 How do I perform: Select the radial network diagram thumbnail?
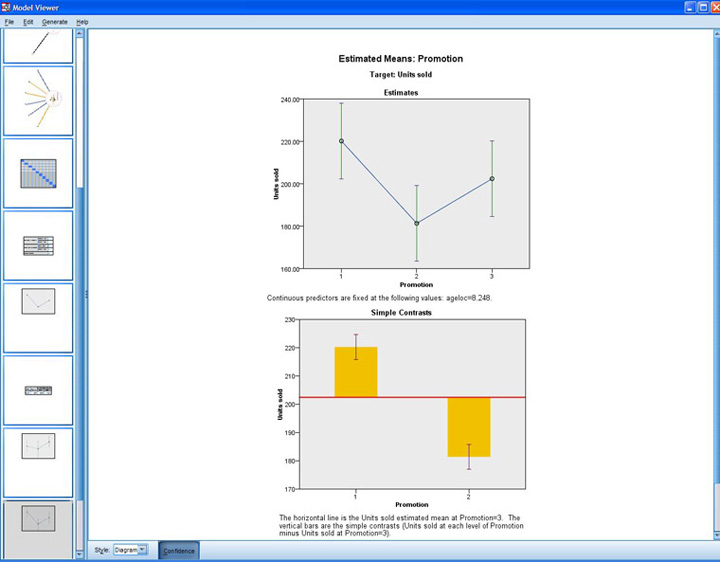[38, 100]
